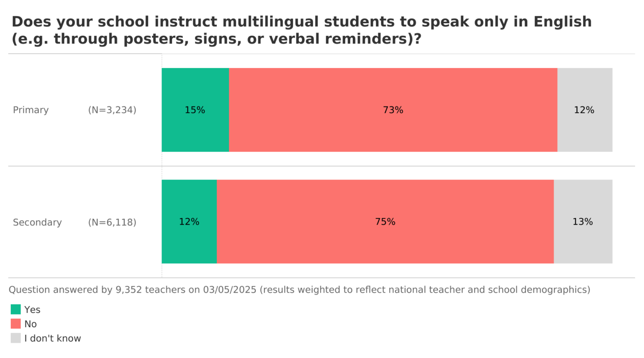Image resolution: width=644 pixels, height=358 pixels.
Task: Click the Secondary row label
Action: [x=37, y=222]
